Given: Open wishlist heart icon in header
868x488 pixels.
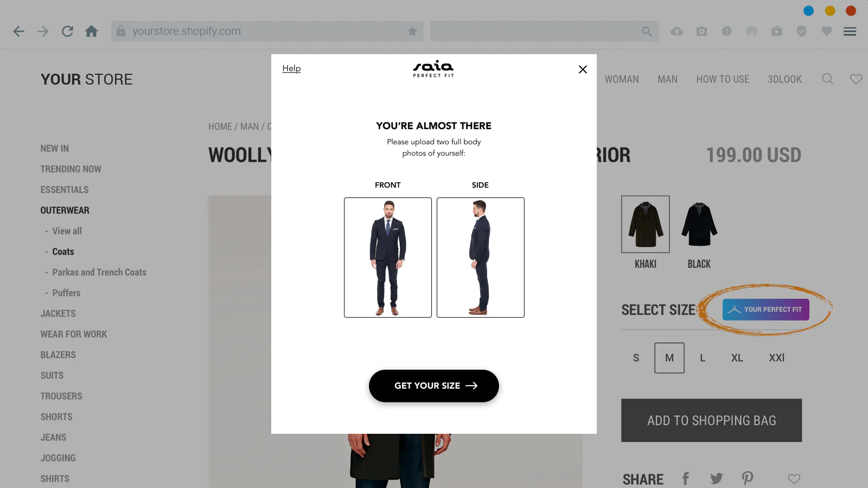Looking at the screenshot, I should [x=856, y=79].
